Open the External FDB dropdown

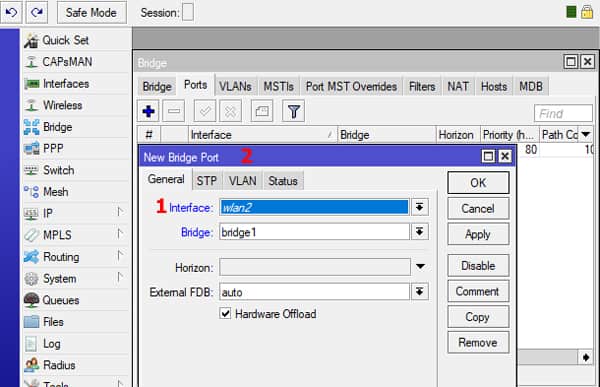pos(420,292)
